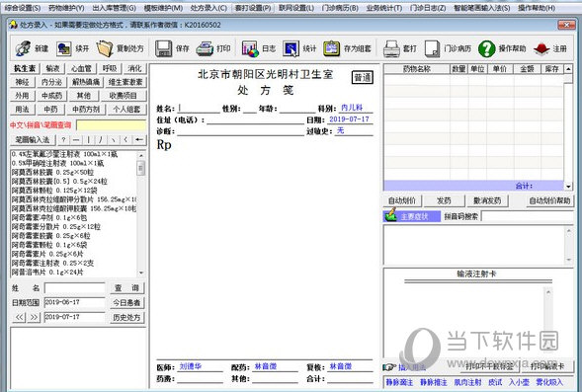Click the 皮试 usage link
This screenshot has height=392, width=582.
pyautogui.click(x=495, y=382)
